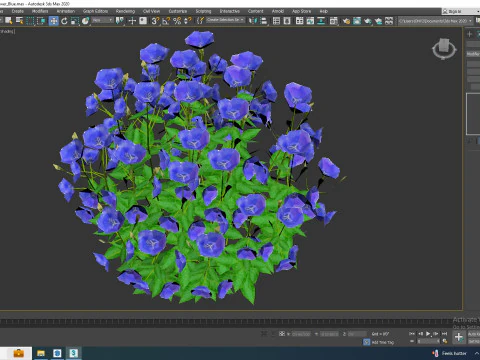Screen dimensions: 480x360
Task: Click the Align tool icon
Action: pyautogui.click(x=264, y=21)
